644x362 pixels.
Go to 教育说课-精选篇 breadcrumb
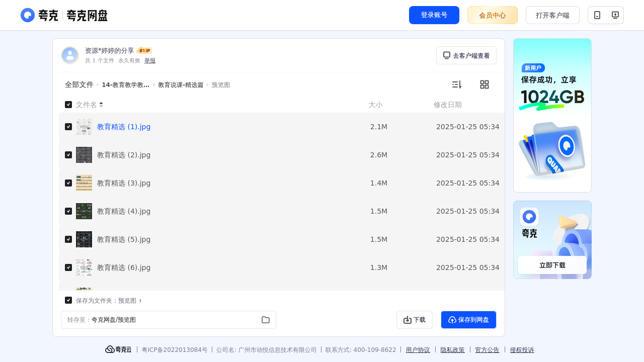181,85
